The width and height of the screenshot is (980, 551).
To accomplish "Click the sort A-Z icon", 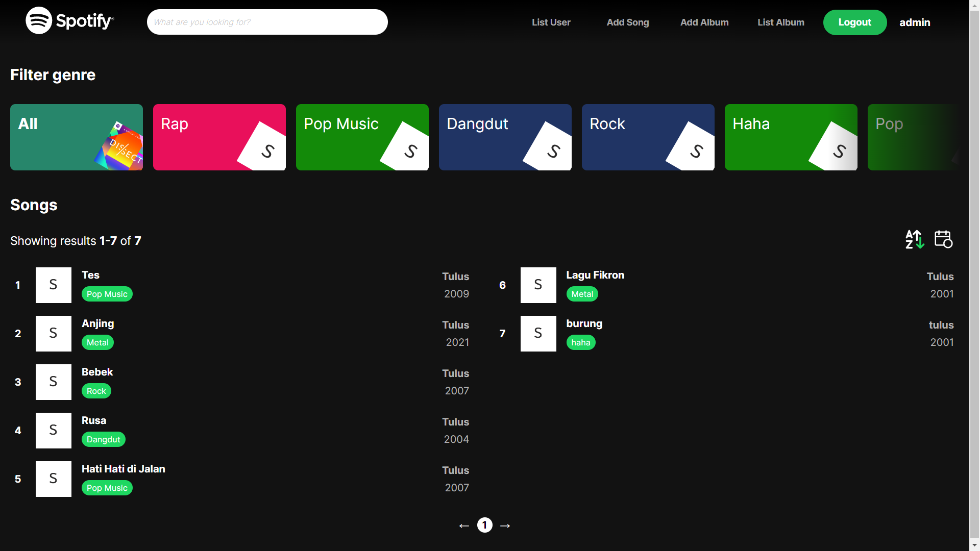I will [914, 239].
